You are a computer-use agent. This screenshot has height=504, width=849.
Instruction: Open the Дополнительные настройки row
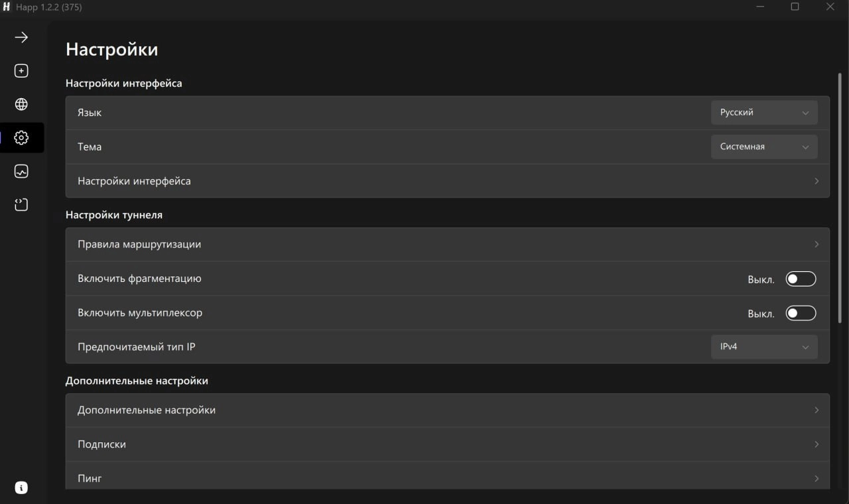[447, 410]
